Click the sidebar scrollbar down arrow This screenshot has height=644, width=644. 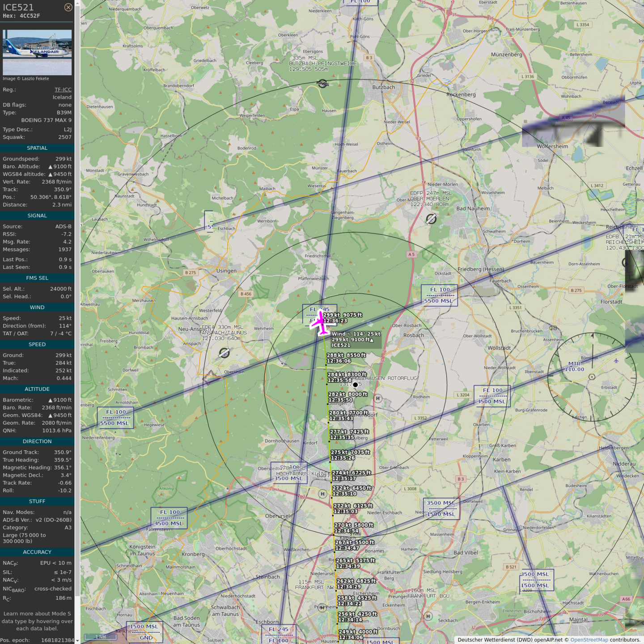pos(77,641)
